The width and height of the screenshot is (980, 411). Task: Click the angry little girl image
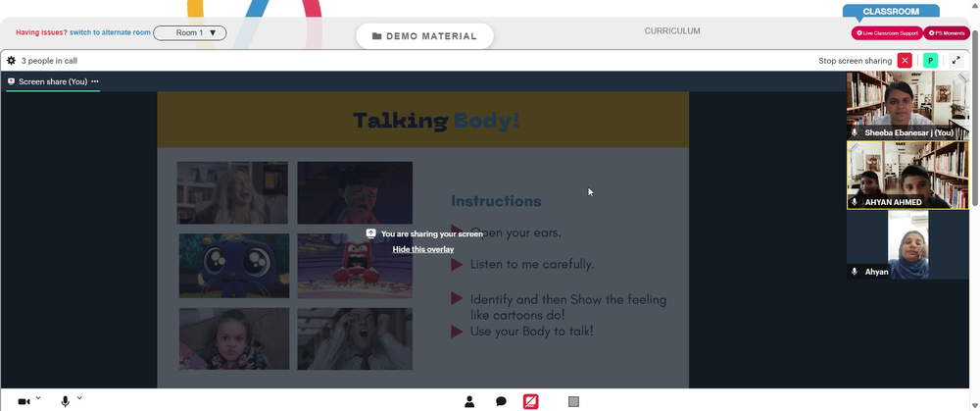(x=234, y=338)
